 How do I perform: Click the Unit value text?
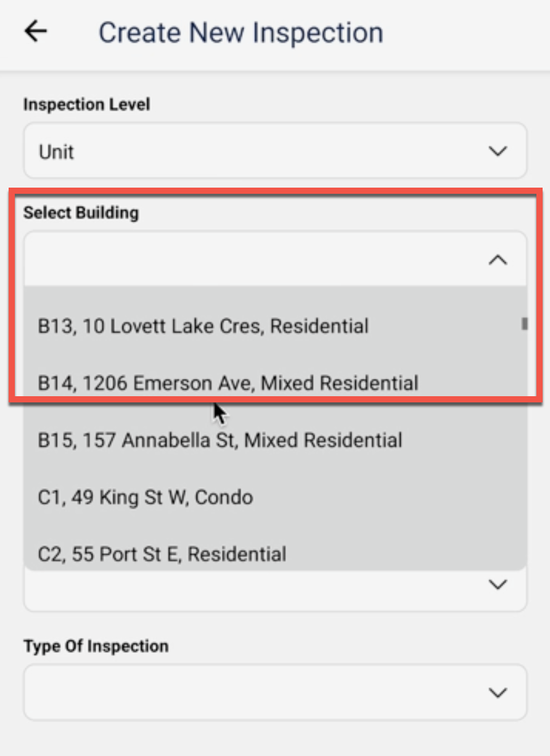click(x=57, y=152)
